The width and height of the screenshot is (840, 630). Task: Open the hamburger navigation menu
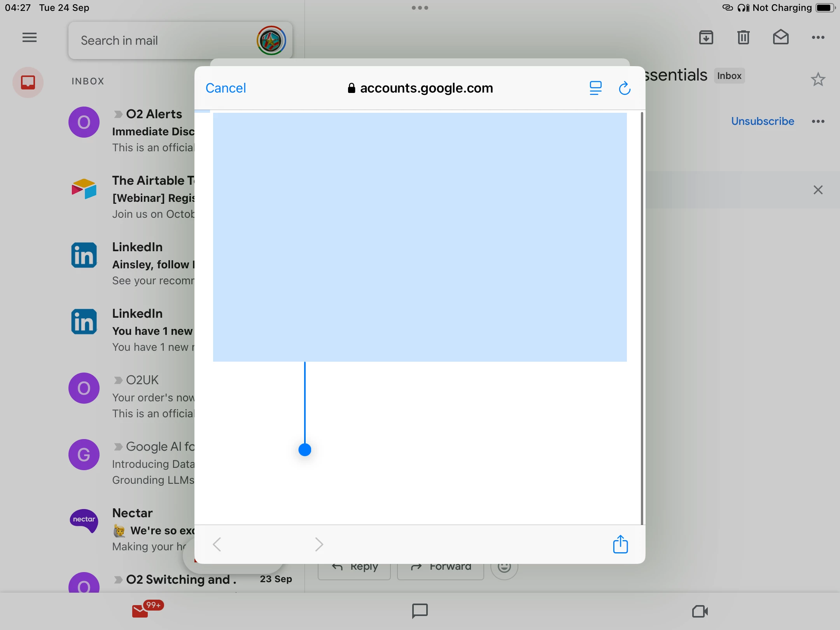(x=29, y=38)
